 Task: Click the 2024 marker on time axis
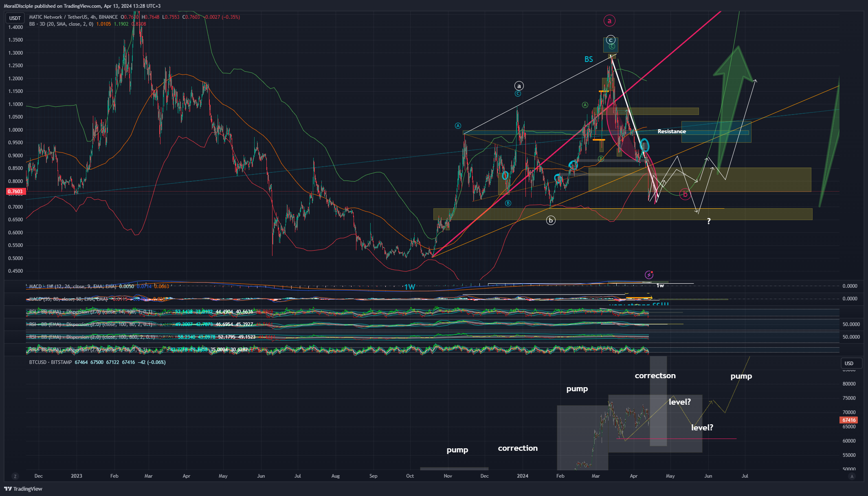[x=523, y=476]
